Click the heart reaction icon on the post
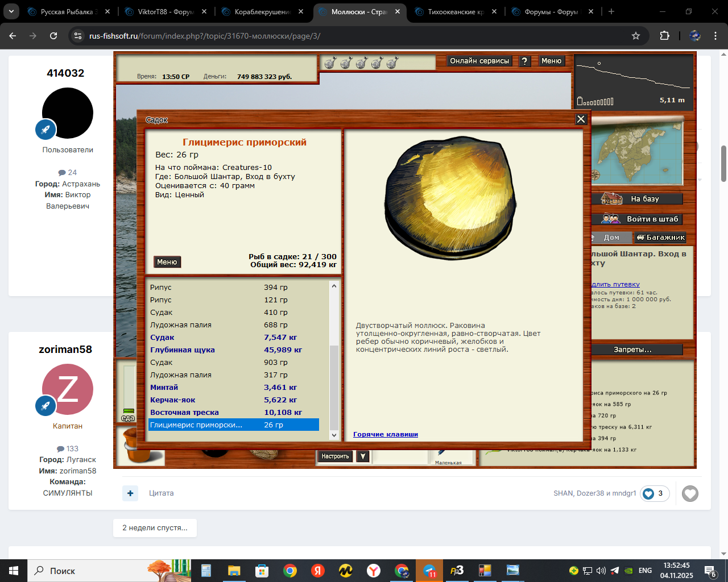The height and width of the screenshot is (582, 728). [x=690, y=493]
